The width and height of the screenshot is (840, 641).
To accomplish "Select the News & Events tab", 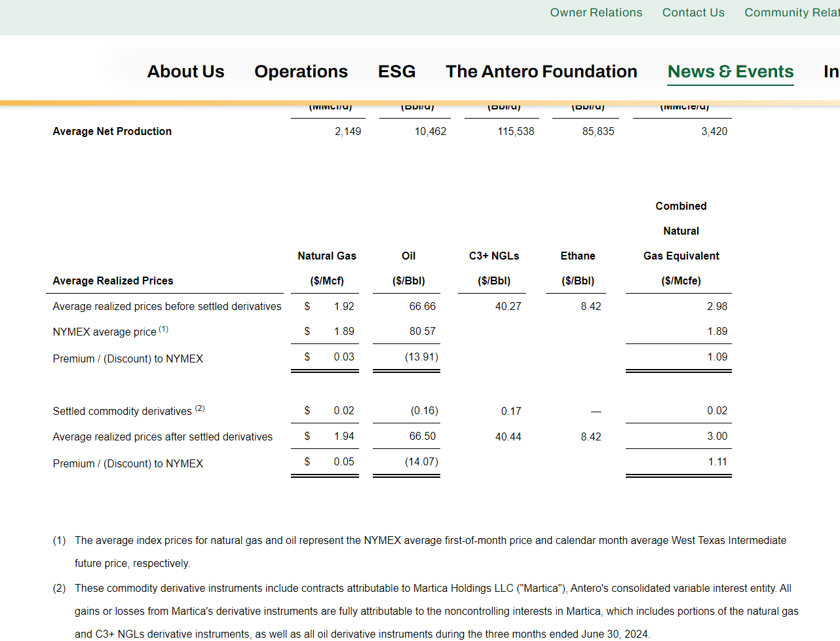I will pos(731,71).
